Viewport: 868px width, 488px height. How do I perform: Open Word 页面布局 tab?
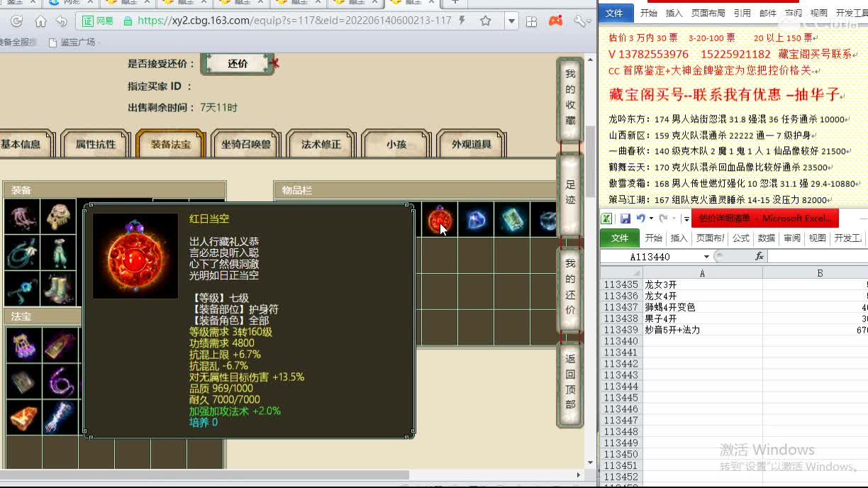click(x=708, y=13)
